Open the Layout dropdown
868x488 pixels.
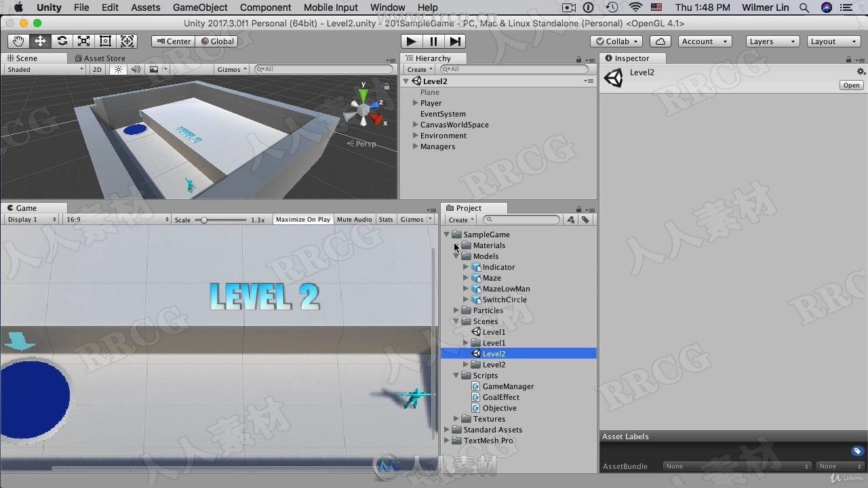click(x=833, y=41)
